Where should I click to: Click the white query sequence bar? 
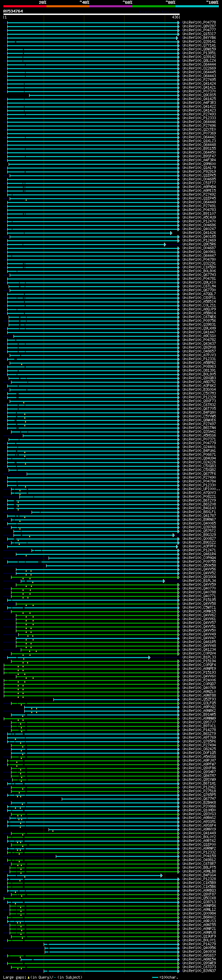tap(92, 15)
